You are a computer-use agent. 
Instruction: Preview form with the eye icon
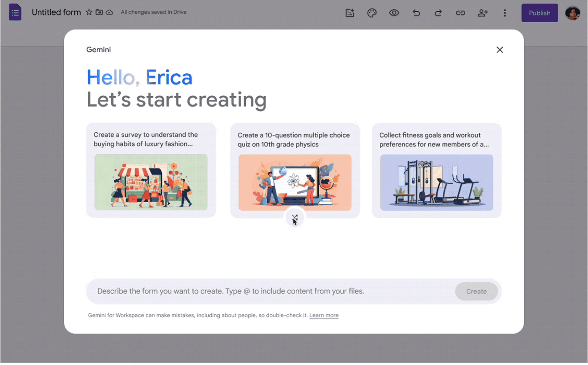[x=394, y=13]
